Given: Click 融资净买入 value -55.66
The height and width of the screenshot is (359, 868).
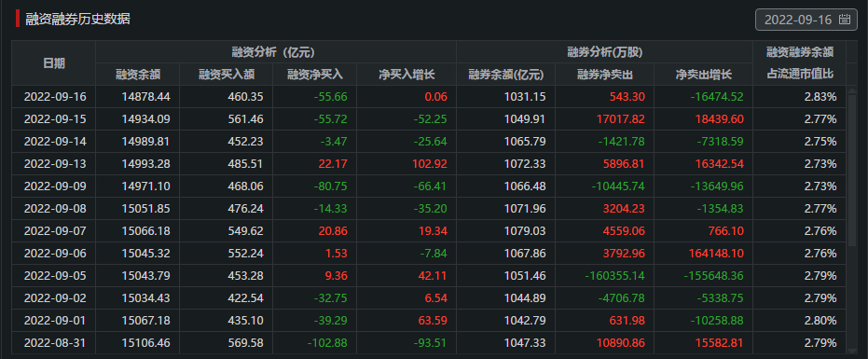Looking at the screenshot, I should click(x=330, y=97).
